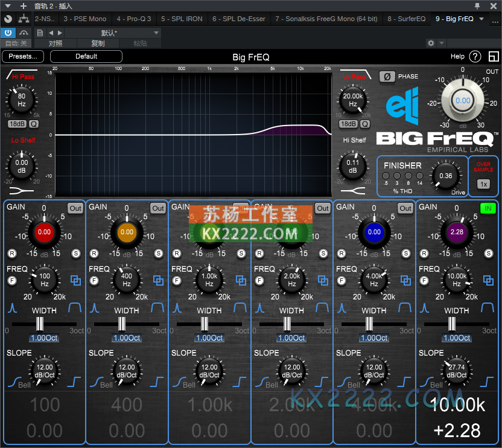Click the 10.00k band Width slider handle
The width and height of the screenshot is (502, 448).
[452, 324]
